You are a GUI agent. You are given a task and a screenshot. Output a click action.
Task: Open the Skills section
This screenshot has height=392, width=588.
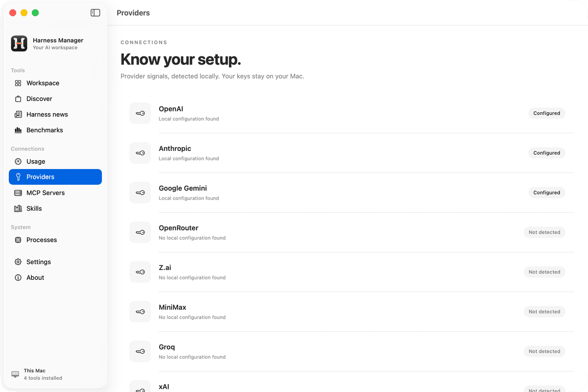pos(55,208)
